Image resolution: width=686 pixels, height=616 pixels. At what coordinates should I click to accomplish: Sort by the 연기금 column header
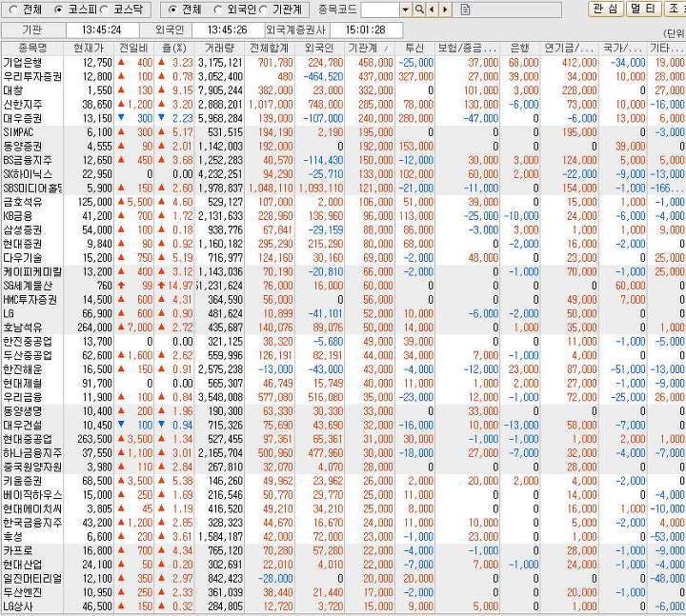click(x=569, y=49)
